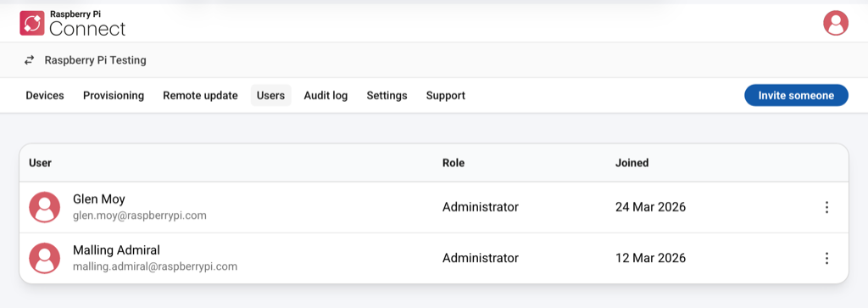This screenshot has height=308, width=868.
Task: Click the Role column header
Action: 453,163
